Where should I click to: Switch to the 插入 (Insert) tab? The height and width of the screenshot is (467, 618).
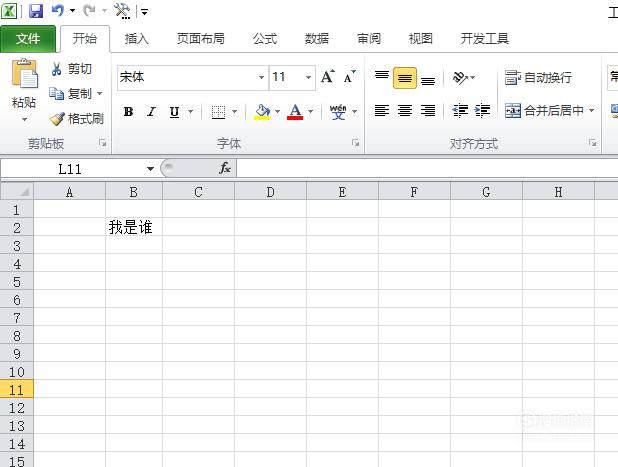[x=136, y=39]
